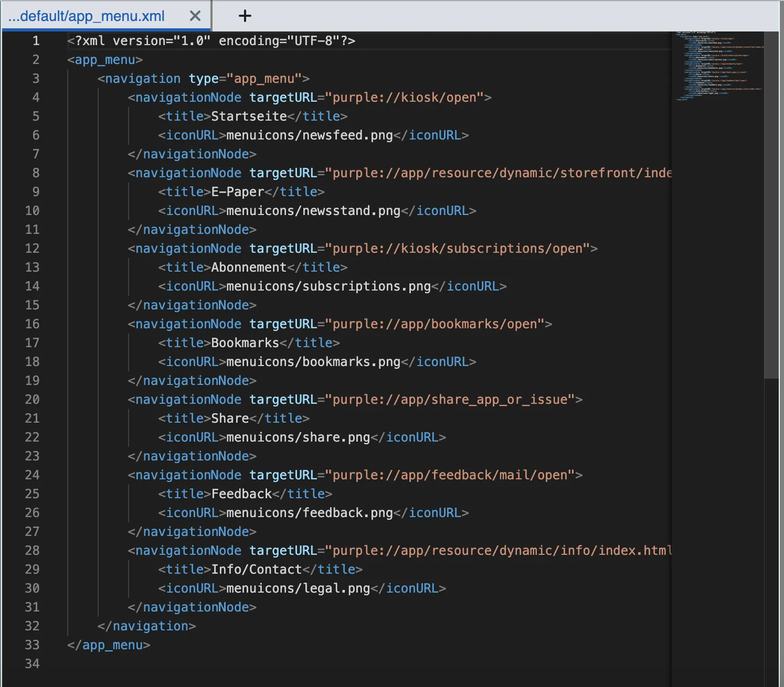Screen dimensions: 784x687
Task: Click line number 34 in gutter
Action: [32, 664]
